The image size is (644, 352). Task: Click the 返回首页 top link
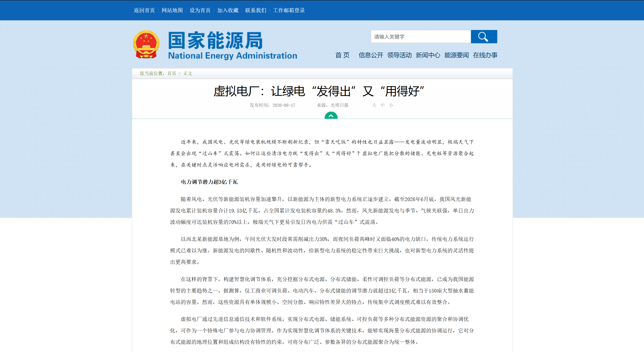(144, 10)
